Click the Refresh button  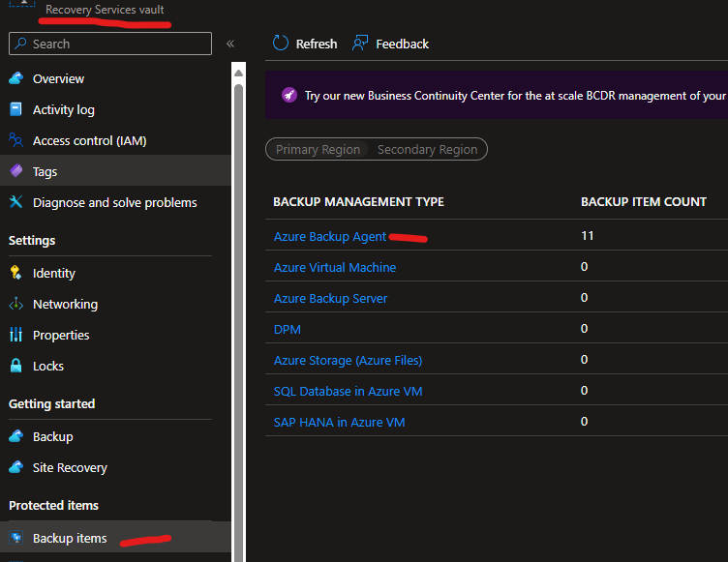pos(305,44)
